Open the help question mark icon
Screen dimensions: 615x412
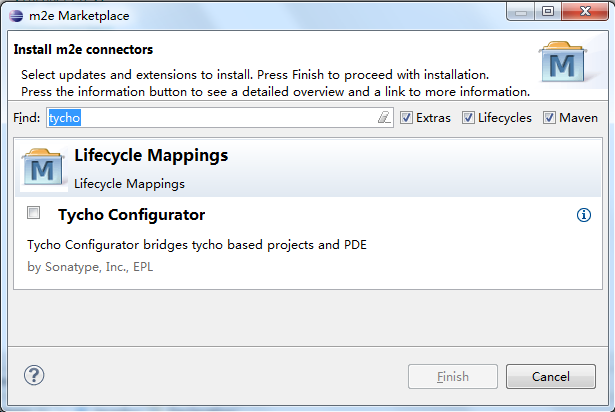(x=34, y=375)
